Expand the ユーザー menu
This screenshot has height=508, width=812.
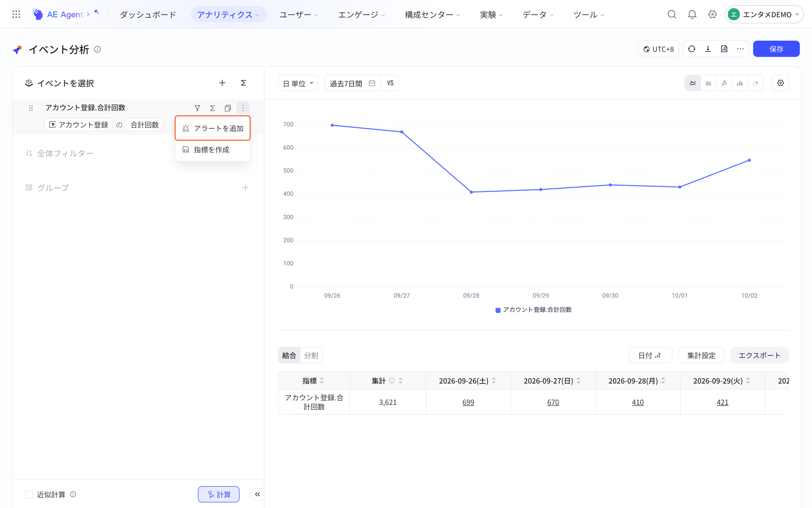pyautogui.click(x=299, y=14)
